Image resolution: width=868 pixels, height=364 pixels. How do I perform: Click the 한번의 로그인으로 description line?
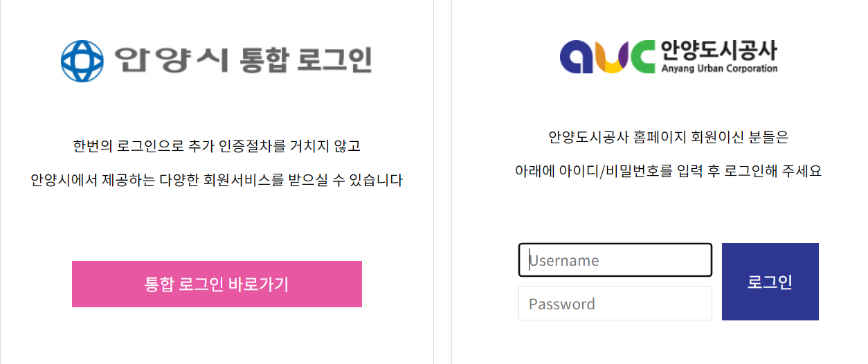(217, 147)
